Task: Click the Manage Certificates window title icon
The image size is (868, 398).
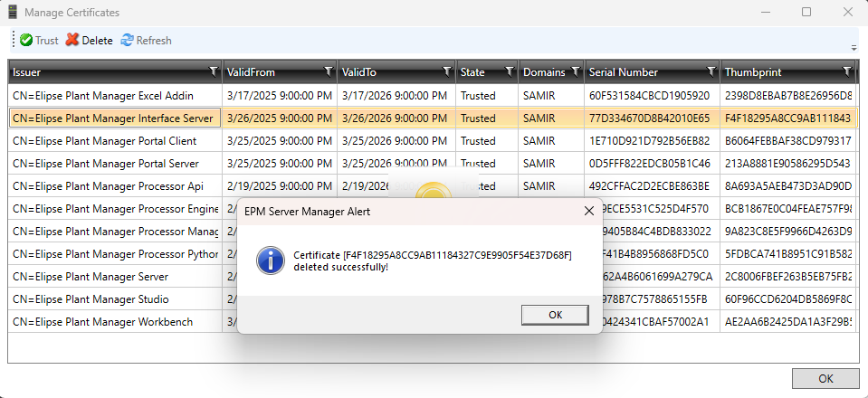Action: coord(12,12)
